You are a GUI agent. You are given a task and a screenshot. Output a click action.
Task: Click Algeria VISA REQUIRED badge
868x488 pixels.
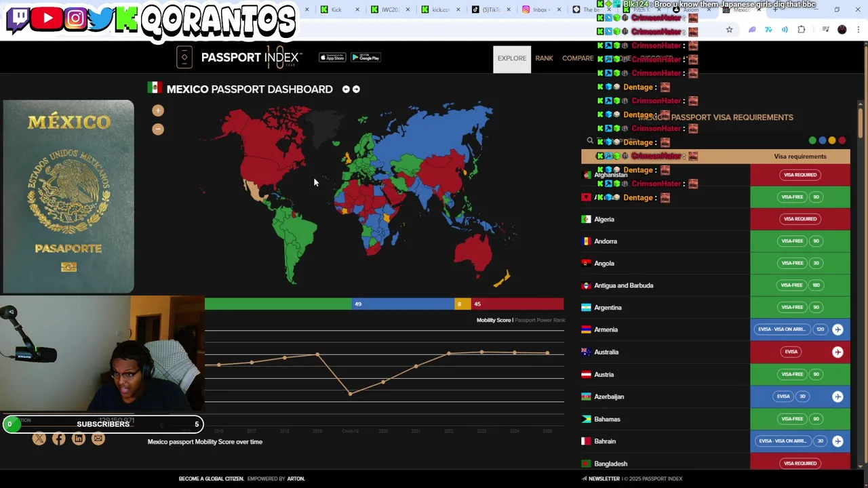[x=800, y=219]
